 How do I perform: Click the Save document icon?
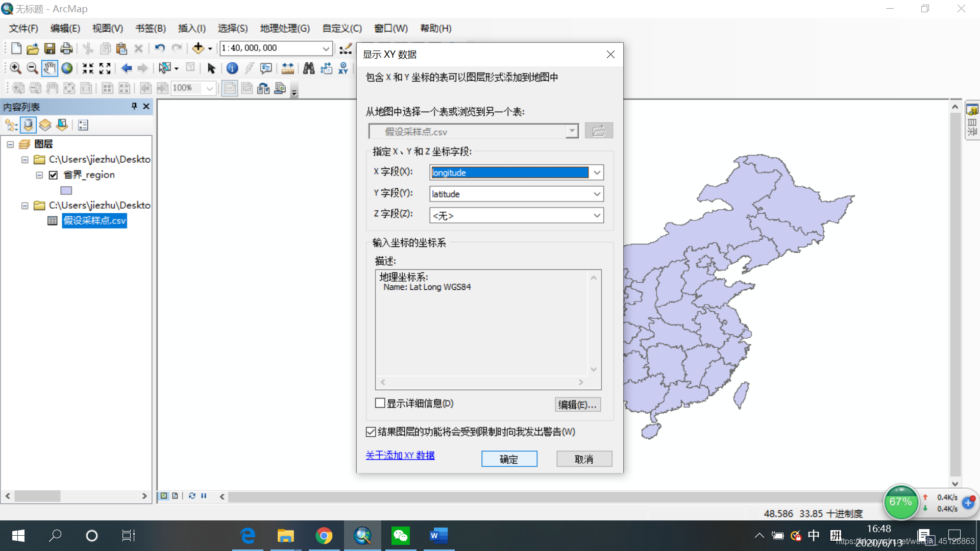[50, 48]
